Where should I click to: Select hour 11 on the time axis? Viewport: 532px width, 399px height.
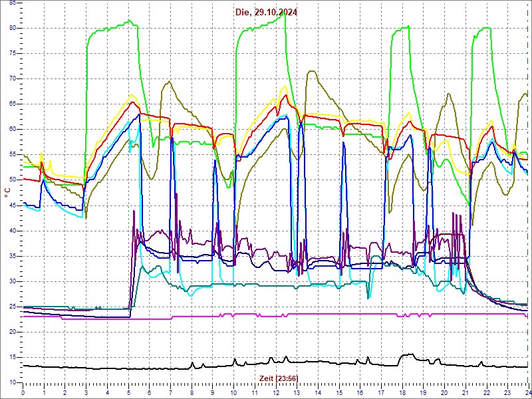tap(255, 392)
